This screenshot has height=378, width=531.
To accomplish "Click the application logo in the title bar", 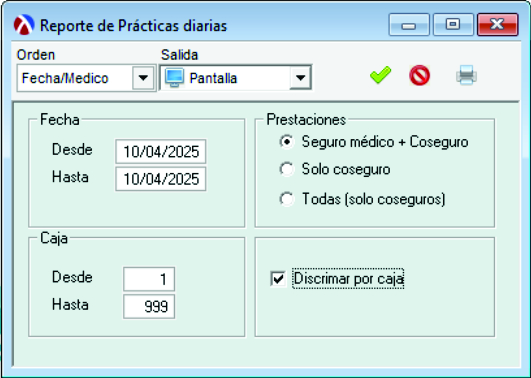I will point(24,25).
